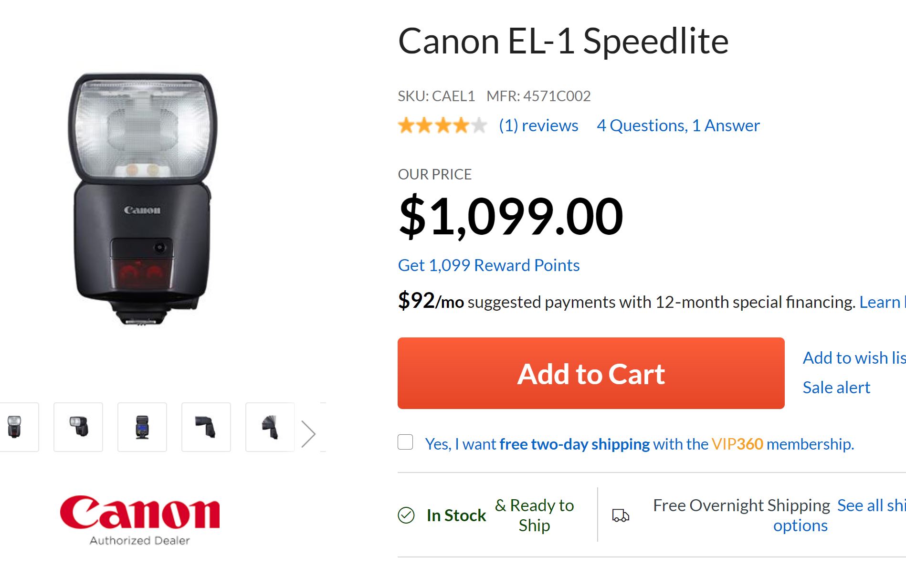Open the (1) reviews link
This screenshot has height=588, width=906.
click(538, 126)
